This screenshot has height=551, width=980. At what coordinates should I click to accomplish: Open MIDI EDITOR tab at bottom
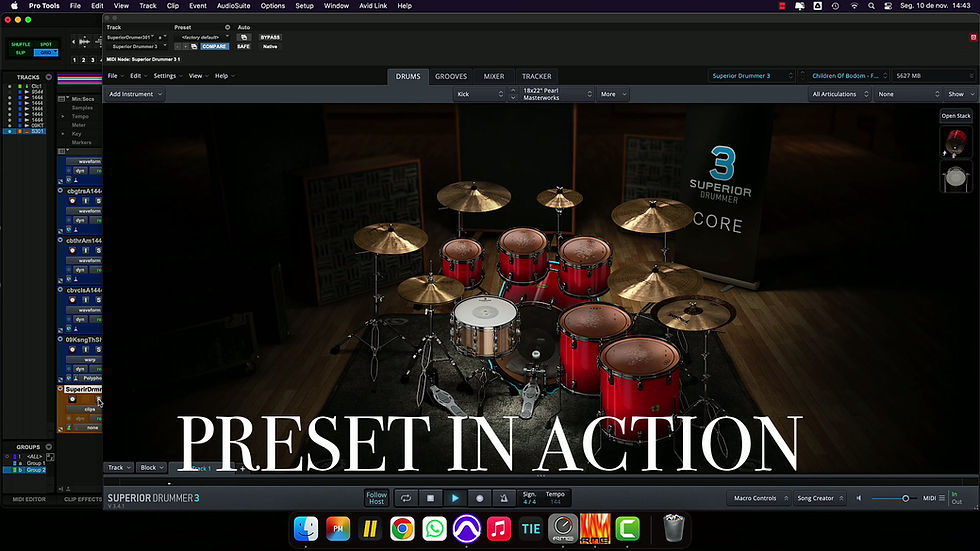(x=29, y=499)
